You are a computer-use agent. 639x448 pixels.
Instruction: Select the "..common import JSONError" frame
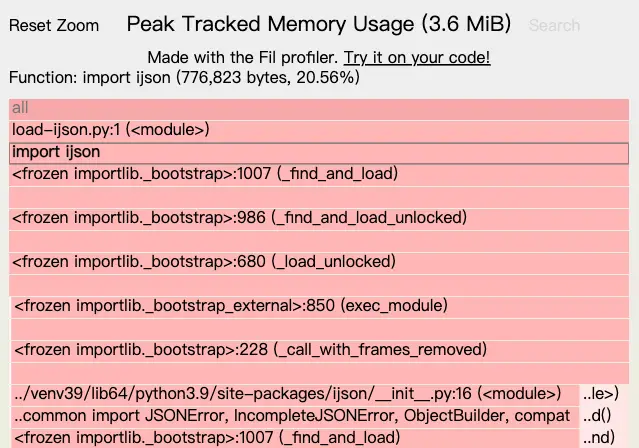tap(295, 417)
